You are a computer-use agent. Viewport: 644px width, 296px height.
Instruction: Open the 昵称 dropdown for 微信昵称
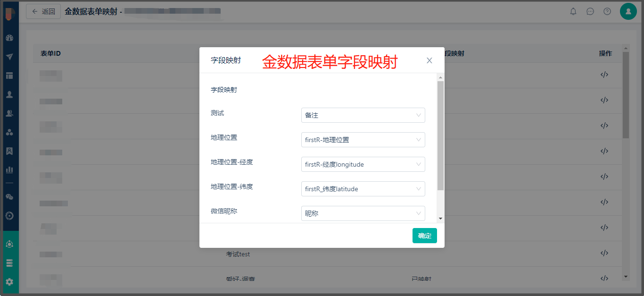[363, 213]
